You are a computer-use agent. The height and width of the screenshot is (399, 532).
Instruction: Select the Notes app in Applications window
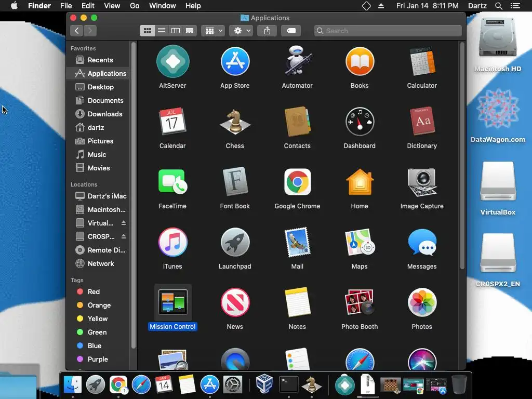(297, 302)
